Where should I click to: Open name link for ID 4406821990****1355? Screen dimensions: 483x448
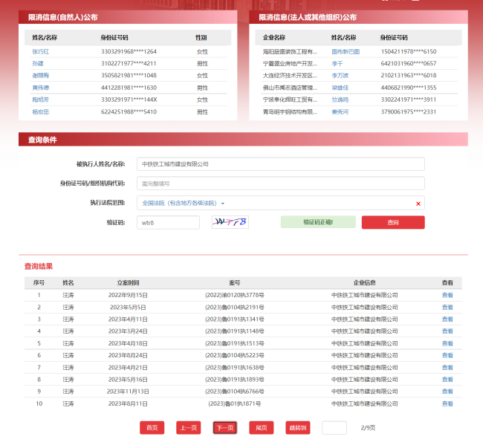[340, 88]
